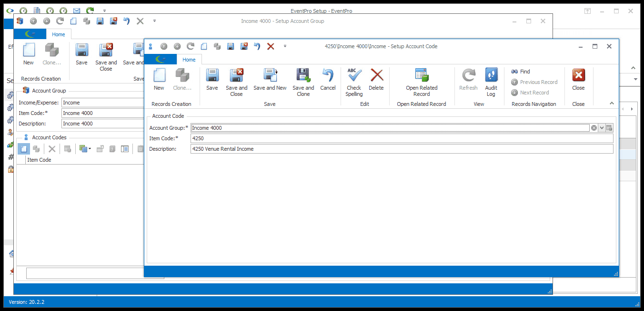Click the Income/Expense field in Account Group
Image resolution: width=644 pixels, height=311 pixels.
[103, 103]
